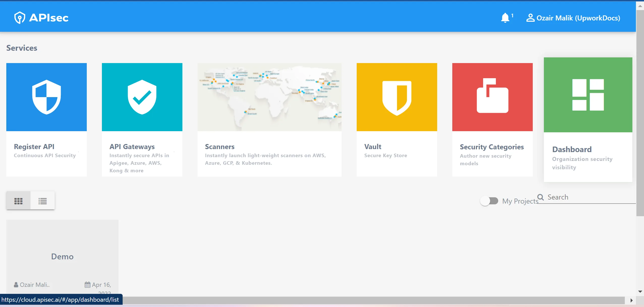This screenshot has height=307, width=644.
Task: Click the user profile icon
Action: pyautogui.click(x=531, y=18)
